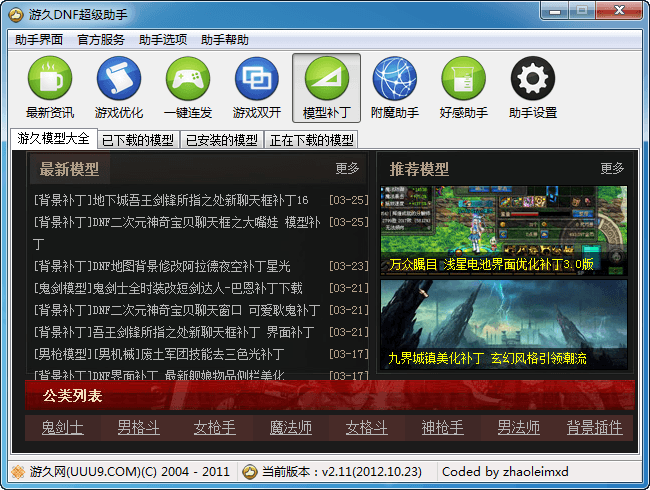Open the 游戏双开 dual-launch icon

coord(257,80)
